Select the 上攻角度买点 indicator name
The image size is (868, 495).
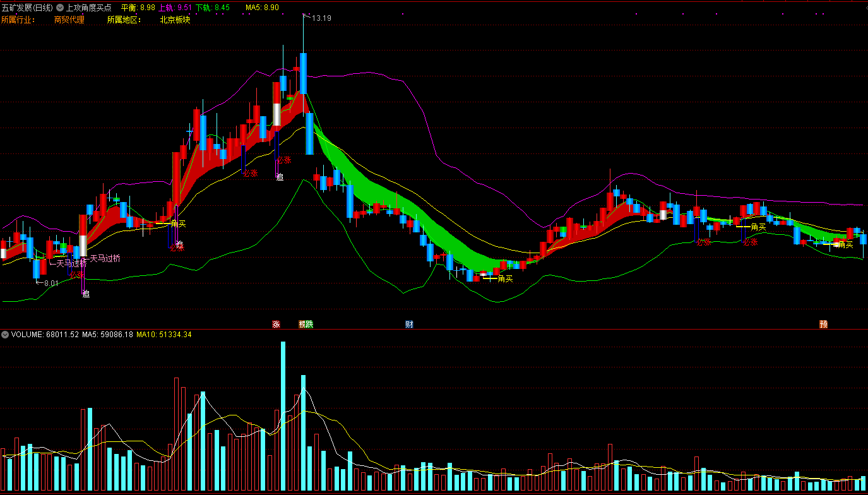(88, 8)
